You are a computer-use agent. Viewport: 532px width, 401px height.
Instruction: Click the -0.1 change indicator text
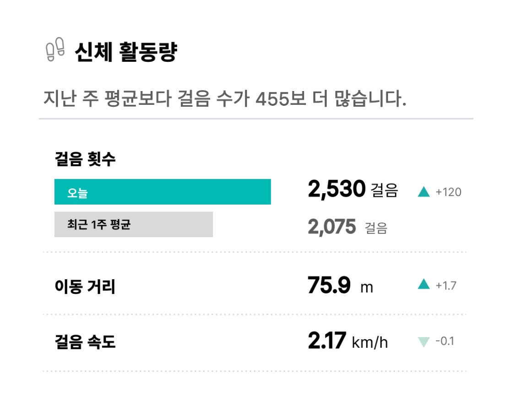[445, 341]
